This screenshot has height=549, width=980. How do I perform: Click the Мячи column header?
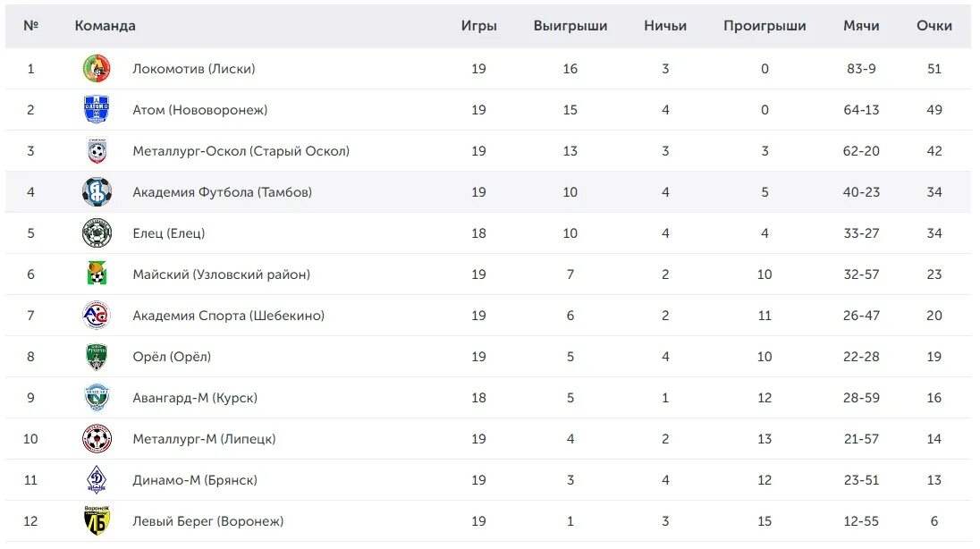(860, 26)
